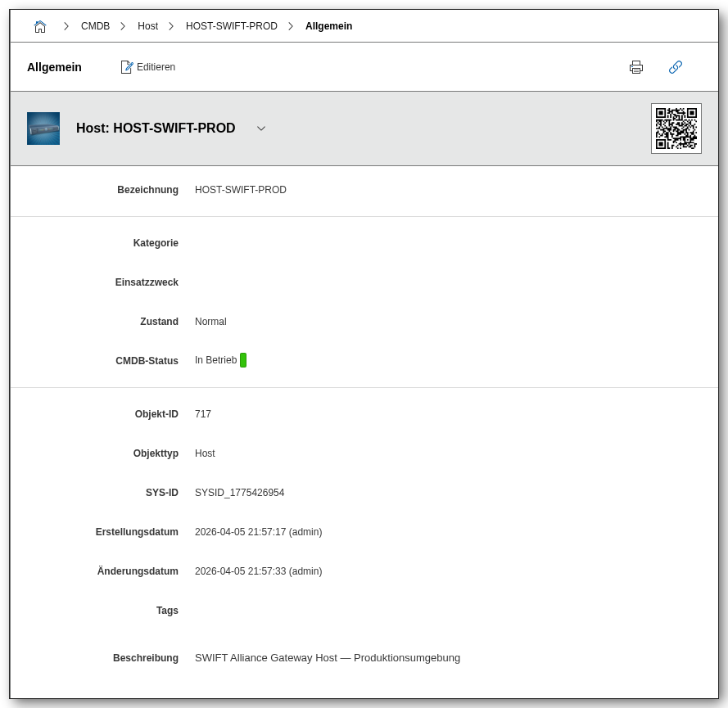Click the Host: HOST-SWIFT-PROD title heading
The width and height of the screenshot is (728, 708).
[156, 129]
